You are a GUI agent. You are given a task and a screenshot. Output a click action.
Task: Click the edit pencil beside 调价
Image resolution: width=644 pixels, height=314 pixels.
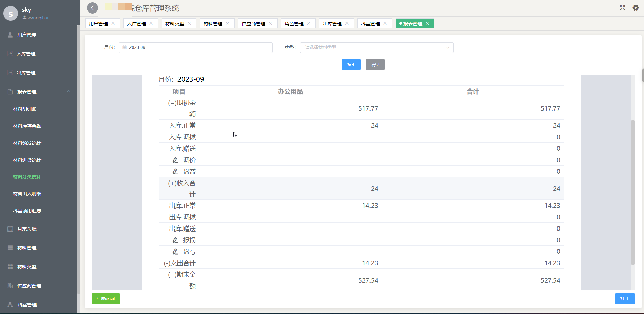(175, 160)
